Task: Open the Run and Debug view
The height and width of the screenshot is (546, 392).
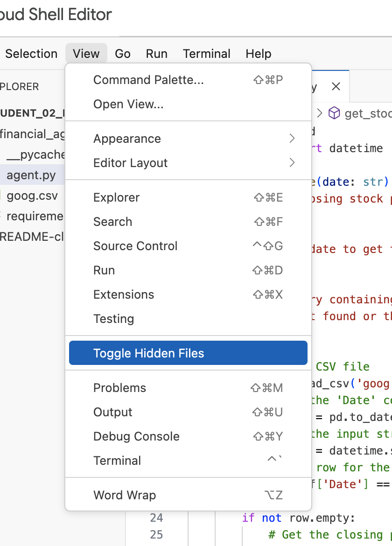Action: [104, 270]
